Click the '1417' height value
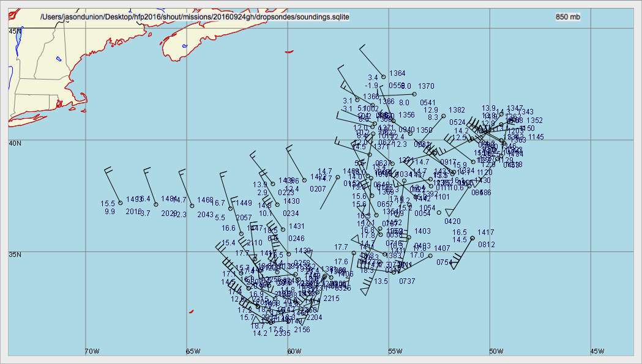This screenshot has width=642, height=364. (485, 232)
